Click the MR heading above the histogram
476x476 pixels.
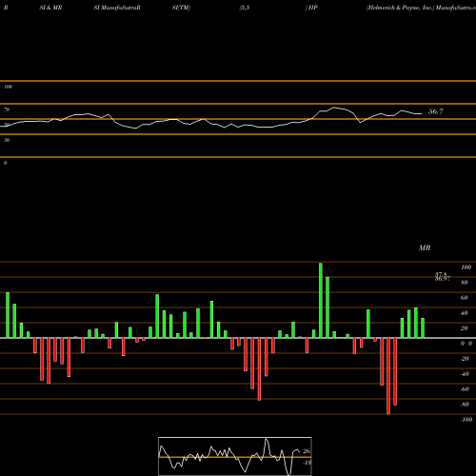click(425, 248)
